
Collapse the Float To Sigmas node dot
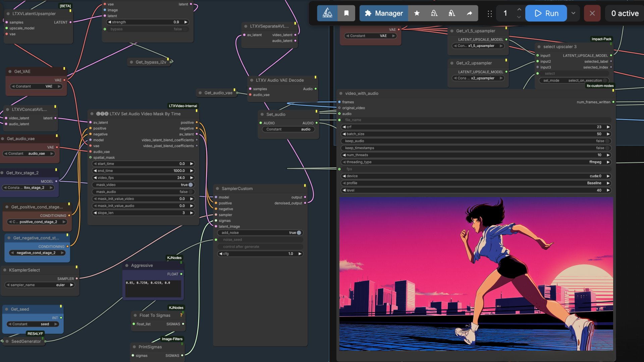135,315
